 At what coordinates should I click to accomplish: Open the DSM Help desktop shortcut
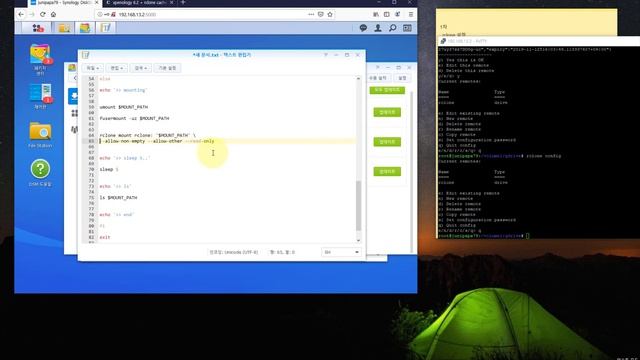coord(40,173)
